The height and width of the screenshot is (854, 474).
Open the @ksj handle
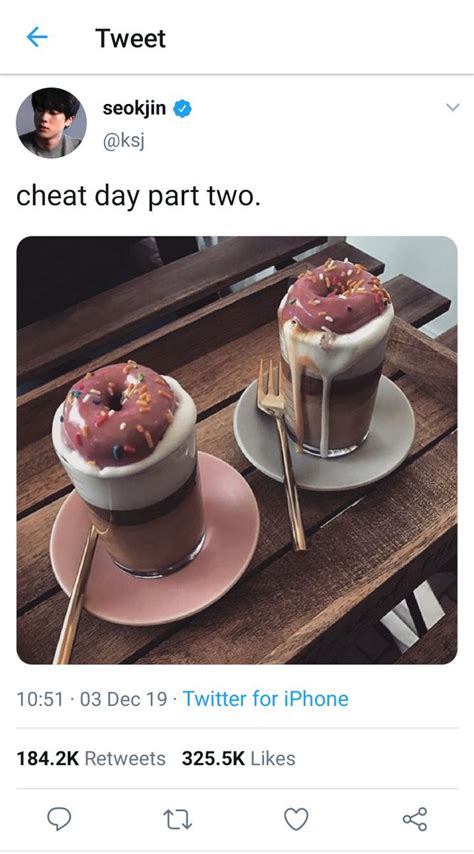click(x=123, y=141)
